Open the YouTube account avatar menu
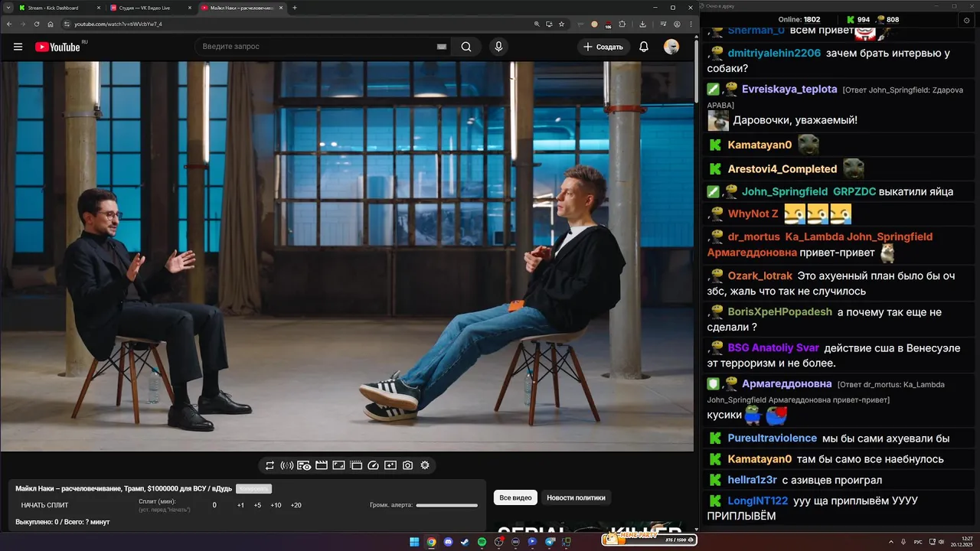The height and width of the screenshot is (551, 980). 671,47
